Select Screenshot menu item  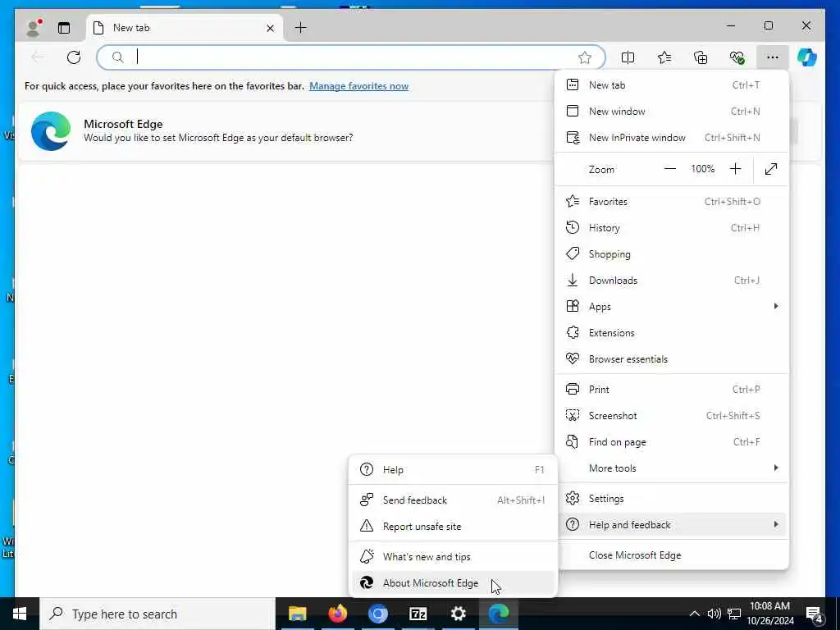[672, 416]
